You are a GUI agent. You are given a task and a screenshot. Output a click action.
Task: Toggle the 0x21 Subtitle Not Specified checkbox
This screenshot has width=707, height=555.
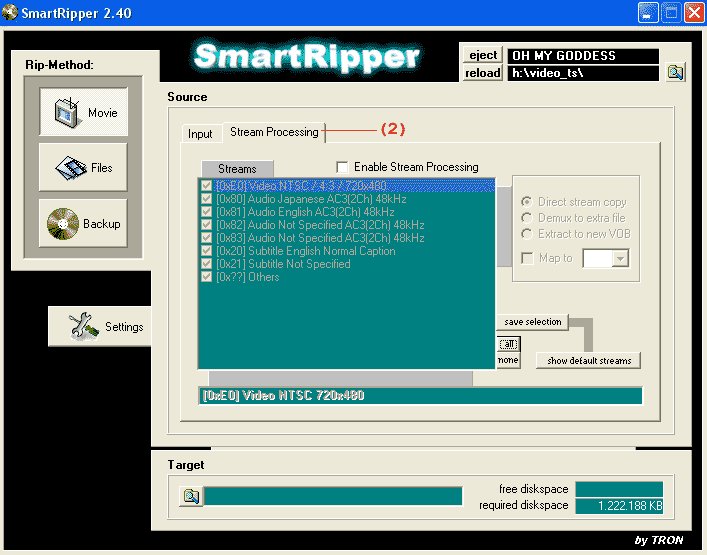tap(207, 263)
